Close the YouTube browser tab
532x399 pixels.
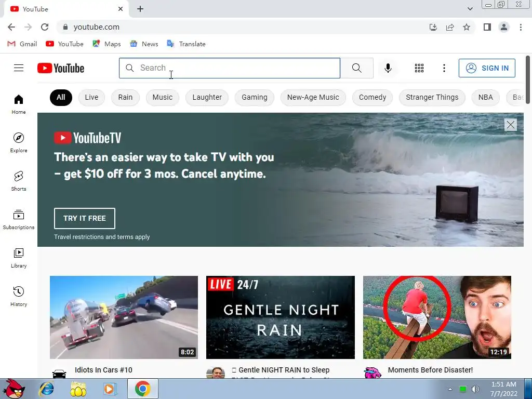[121, 9]
